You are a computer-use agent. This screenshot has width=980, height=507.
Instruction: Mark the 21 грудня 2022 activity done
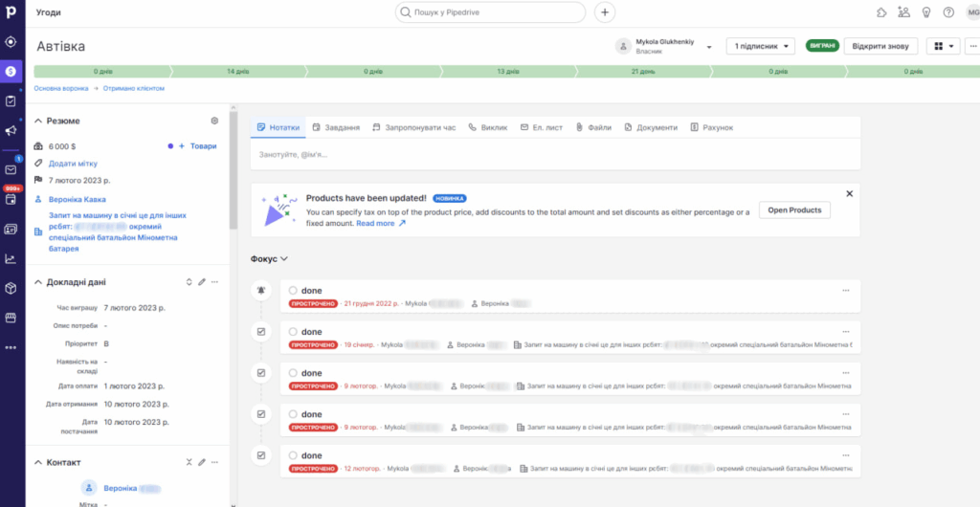pyautogui.click(x=293, y=290)
